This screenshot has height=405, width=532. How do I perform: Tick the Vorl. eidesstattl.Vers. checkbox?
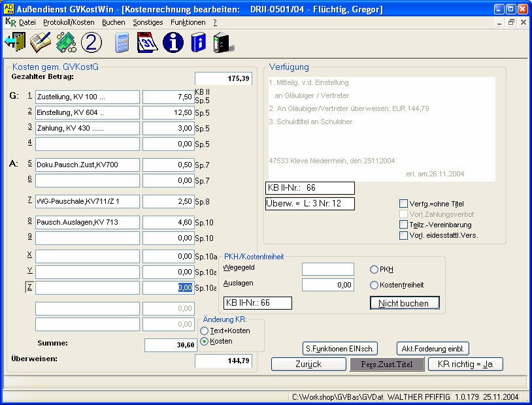[x=403, y=235]
